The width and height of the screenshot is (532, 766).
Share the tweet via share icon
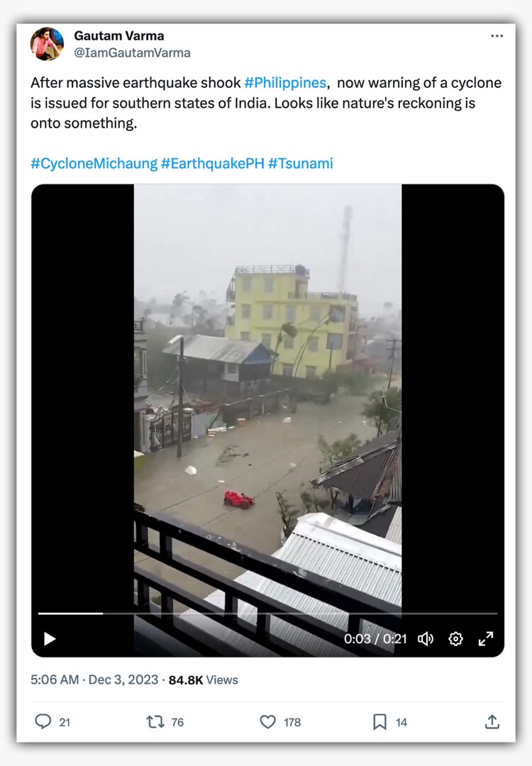coord(492,721)
